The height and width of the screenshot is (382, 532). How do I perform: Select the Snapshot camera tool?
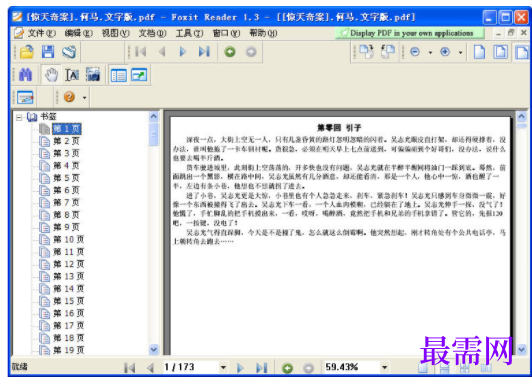(93, 75)
